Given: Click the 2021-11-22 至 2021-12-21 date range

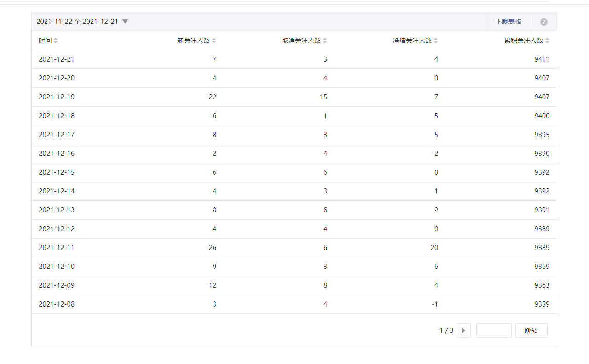Looking at the screenshot, I should point(77,22).
